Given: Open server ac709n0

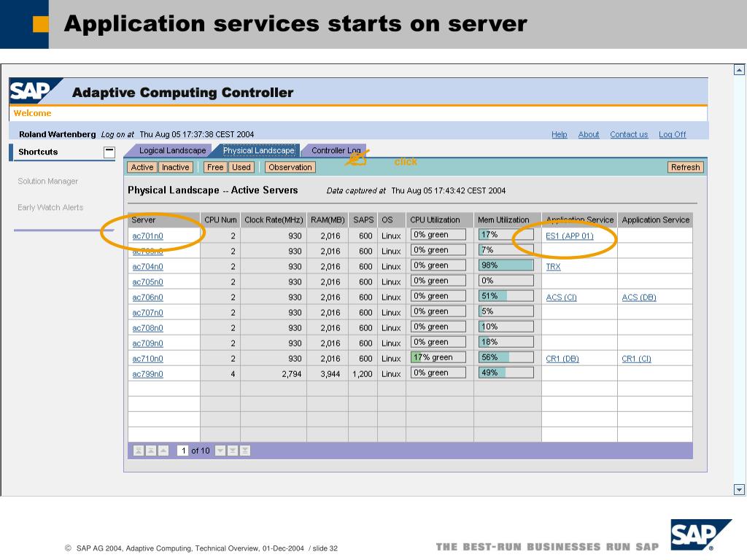Looking at the screenshot, I should pos(147,343).
